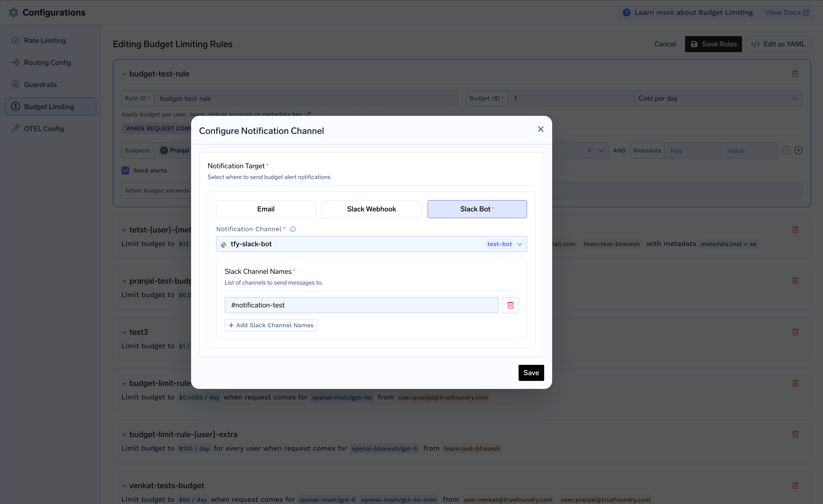Open the Guardrails section
The width and height of the screenshot is (823, 504).
click(40, 85)
